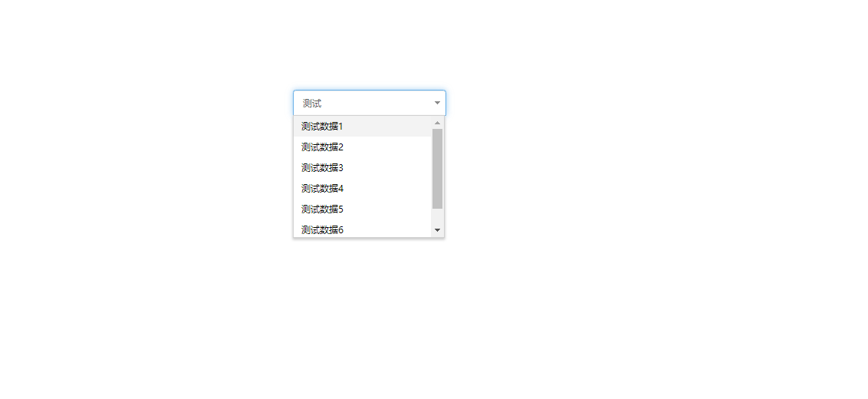Click the caret arrow in the 测试 select box
Viewport: 868px width, 399px height.
[x=437, y=103]
